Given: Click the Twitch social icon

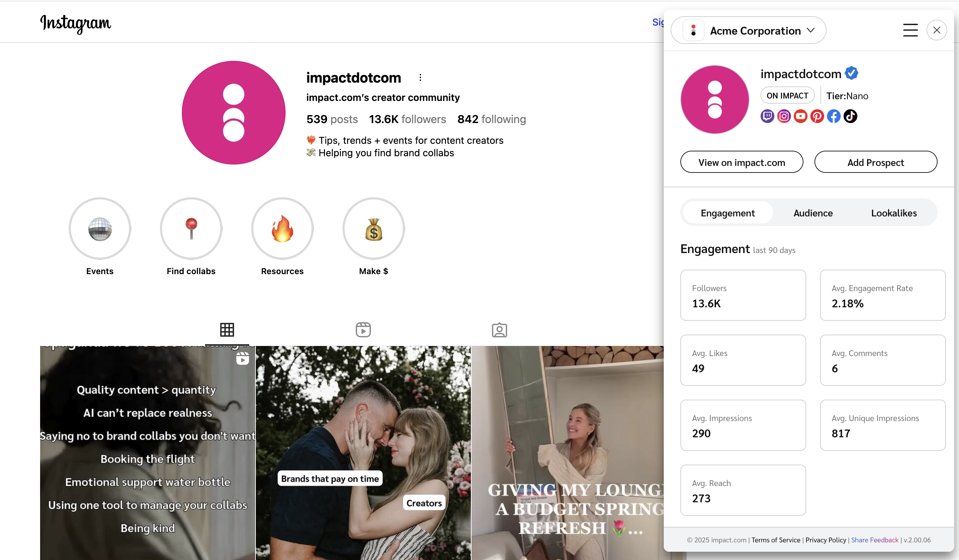Looking at the screenshot, I should 767,116.
